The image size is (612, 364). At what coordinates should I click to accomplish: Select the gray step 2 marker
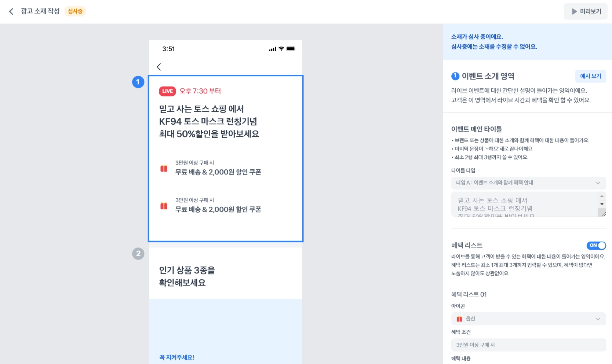(138, 253)
